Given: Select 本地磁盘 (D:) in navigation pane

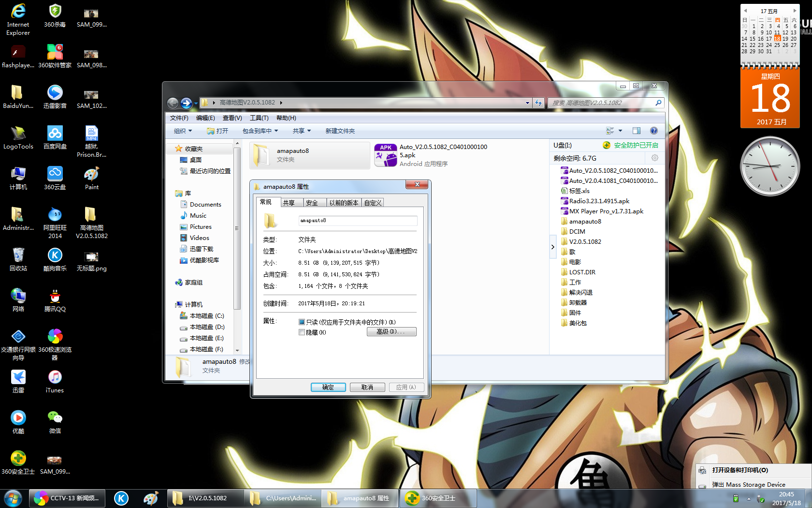Looking at the screenshot, I should pyautogui.click(x=202, y=327).
